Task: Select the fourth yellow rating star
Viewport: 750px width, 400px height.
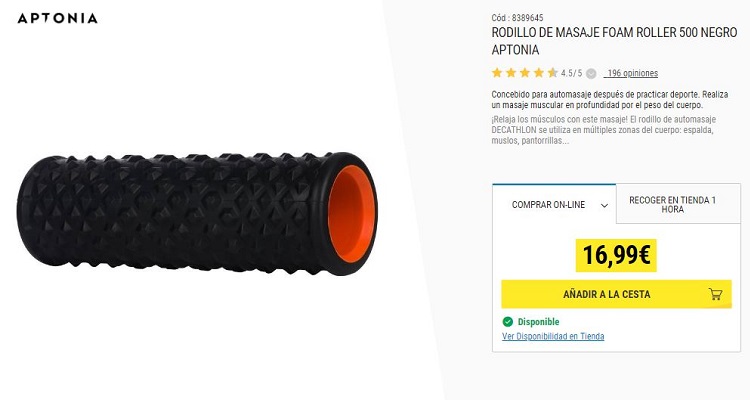Action: tap(539, 73)
